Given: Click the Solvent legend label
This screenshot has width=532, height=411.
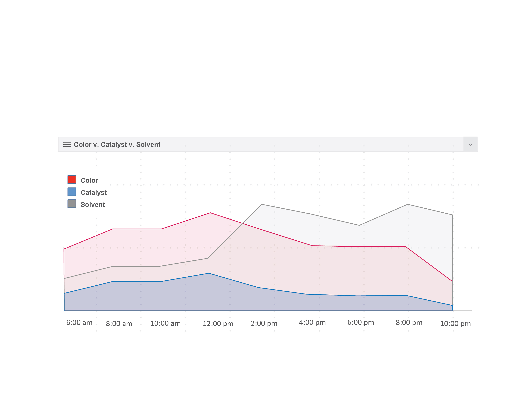Looking at the screenshot, I should [93, 205].
